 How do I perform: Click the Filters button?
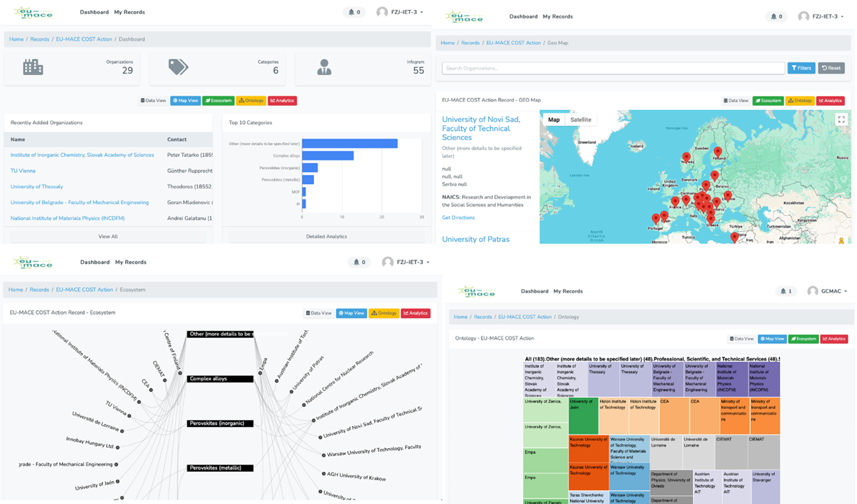(x=801, y=68)
